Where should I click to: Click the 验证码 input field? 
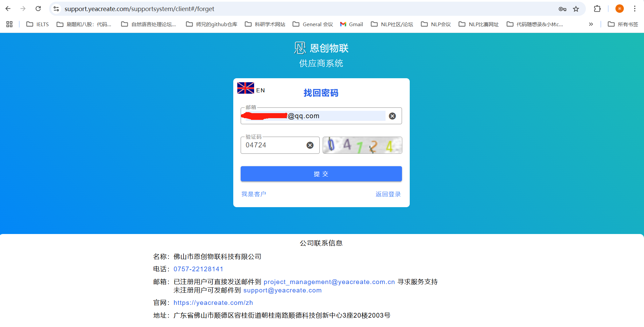(272, 145)
